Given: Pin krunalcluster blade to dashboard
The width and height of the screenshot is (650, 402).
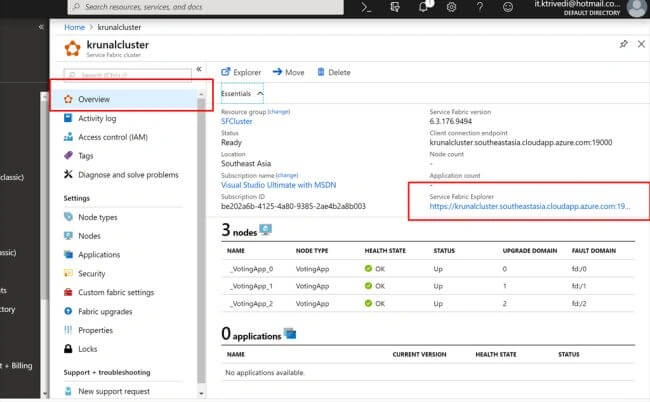Looking at the screenshot, I should [623, 44].
